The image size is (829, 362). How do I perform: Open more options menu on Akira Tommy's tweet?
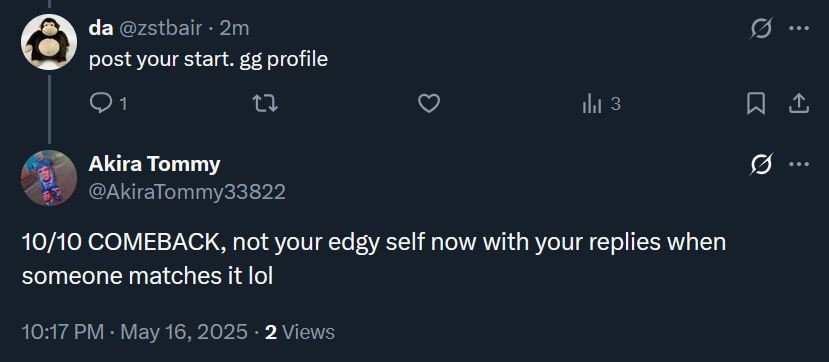[x=799, y=164]
